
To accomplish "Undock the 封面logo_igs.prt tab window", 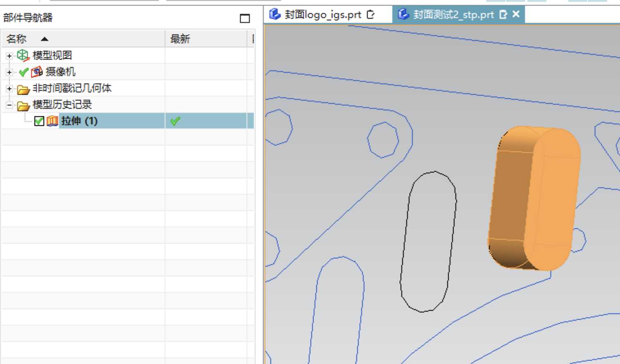I will (371, 15).
